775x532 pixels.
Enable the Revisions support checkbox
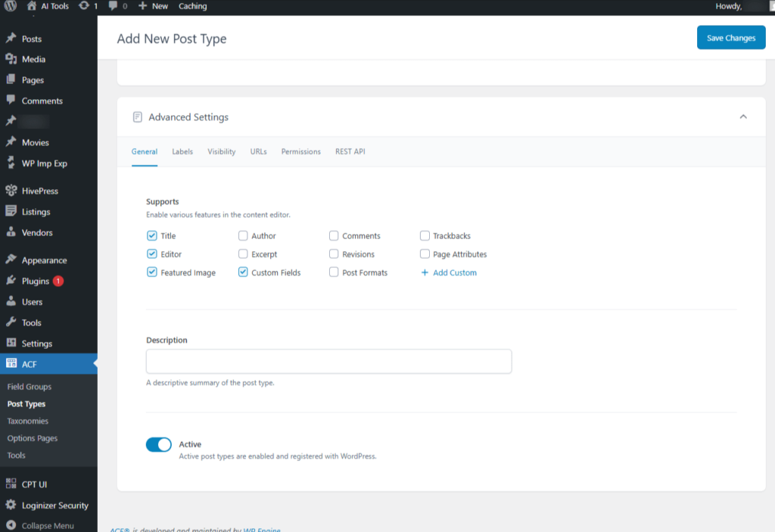pyautogui.click(x=334, y=254)
